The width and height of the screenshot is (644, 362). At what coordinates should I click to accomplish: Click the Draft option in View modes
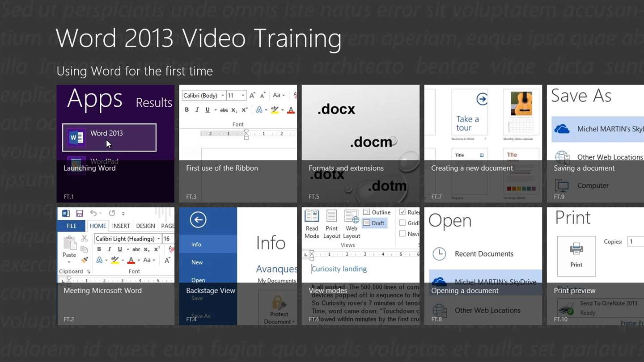(374, 223)
